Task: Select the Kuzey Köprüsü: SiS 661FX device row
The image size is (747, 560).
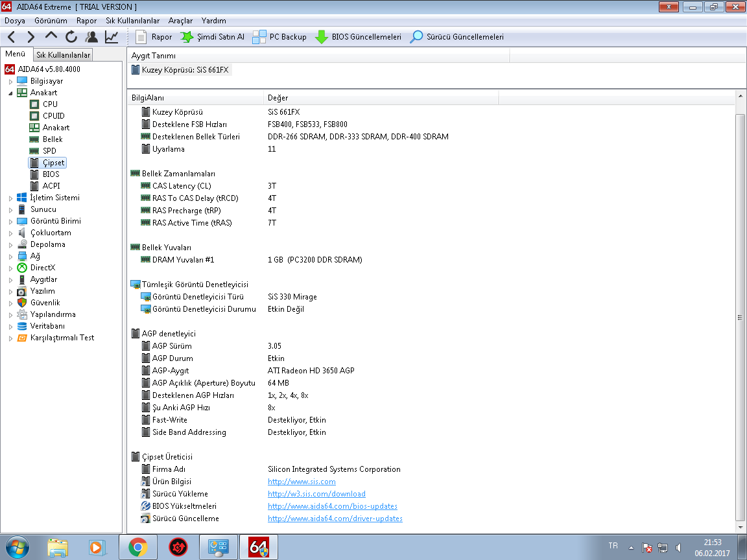Action: pyautogui.click(x=181, y=70)
